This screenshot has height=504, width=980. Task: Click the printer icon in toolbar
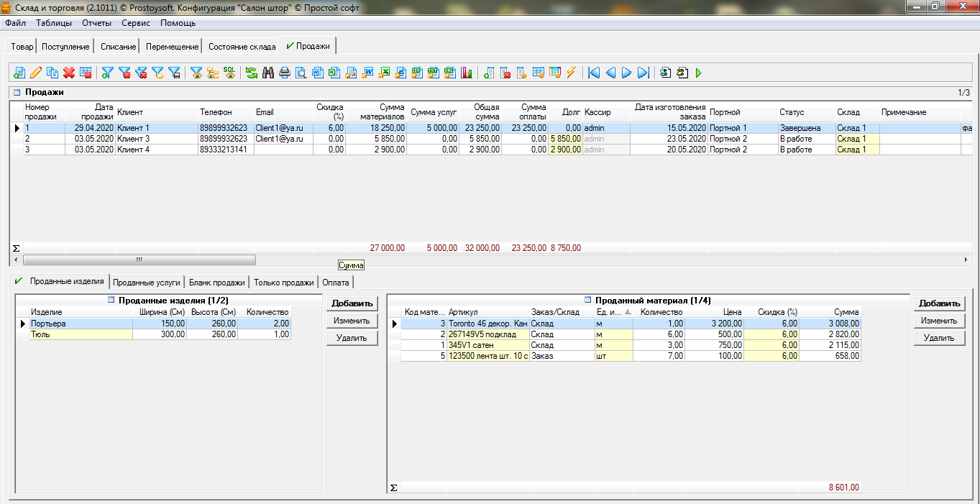[285, 73]
